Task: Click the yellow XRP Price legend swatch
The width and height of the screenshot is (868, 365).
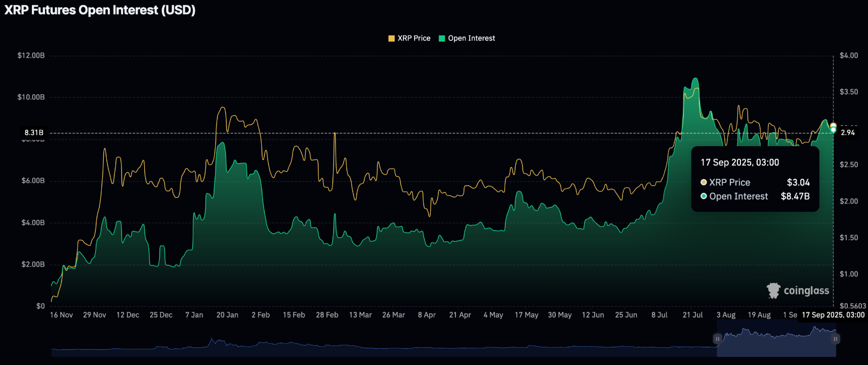Action: point(391,38)
